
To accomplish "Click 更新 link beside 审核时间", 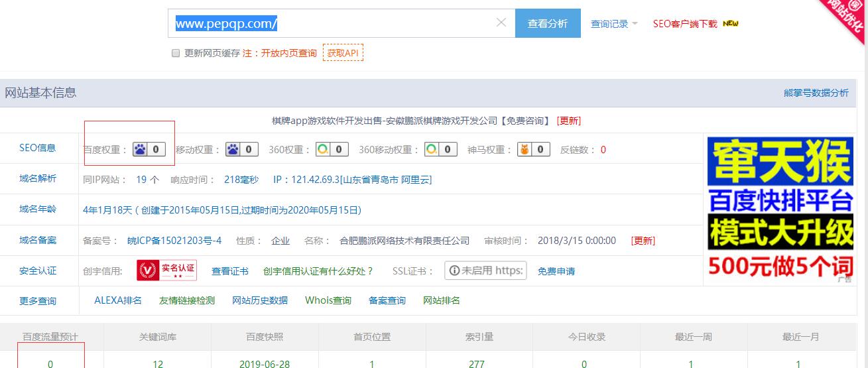I will [643, 241].
